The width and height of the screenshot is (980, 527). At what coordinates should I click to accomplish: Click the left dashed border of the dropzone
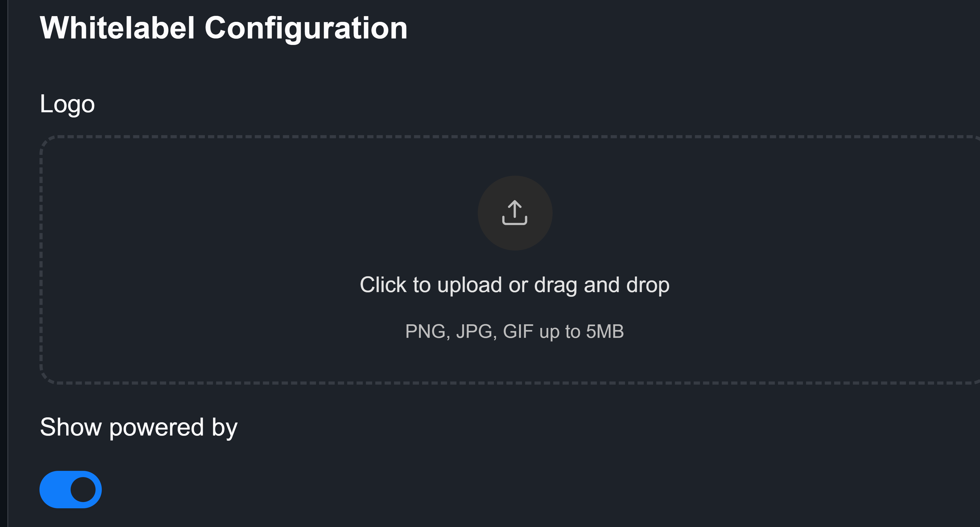pos(41,259)
